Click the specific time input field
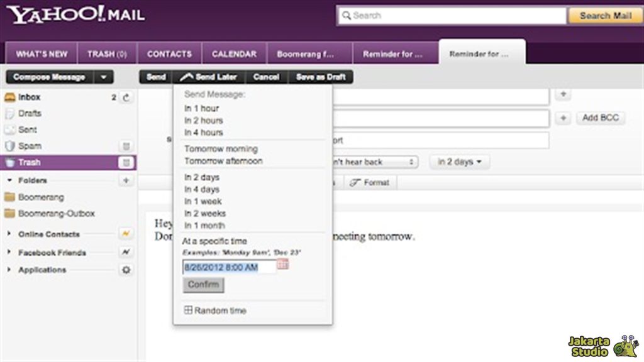Screen dimensions: 644x362 [229, 267]
